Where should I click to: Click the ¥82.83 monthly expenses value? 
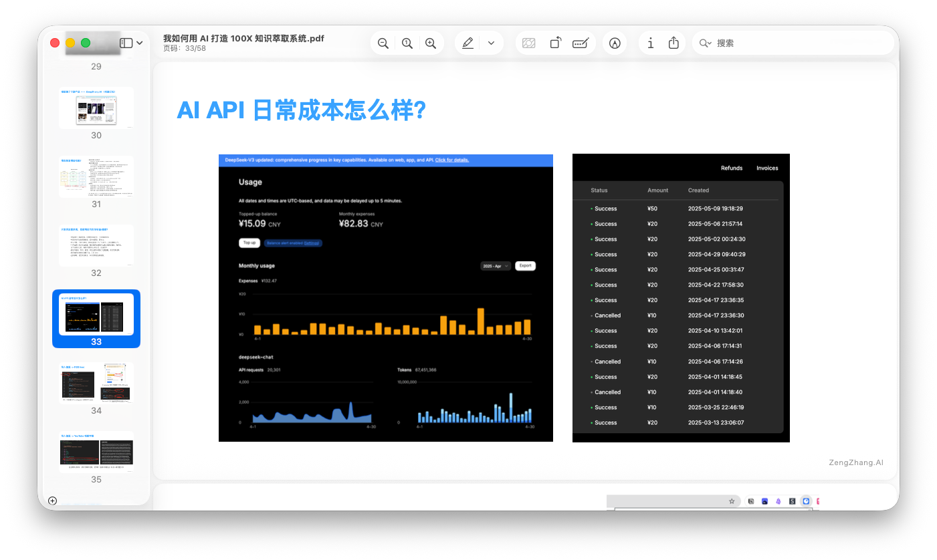354,223
